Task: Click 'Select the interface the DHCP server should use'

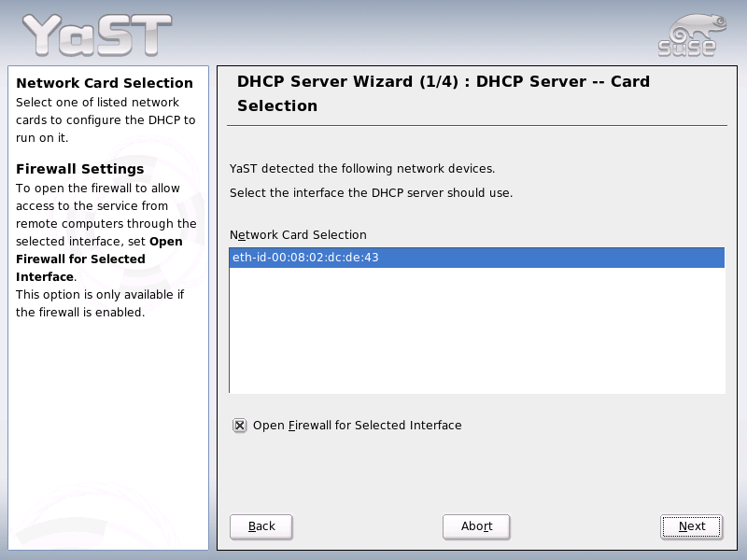Action: pyautogui.click(x=371, y=193)
